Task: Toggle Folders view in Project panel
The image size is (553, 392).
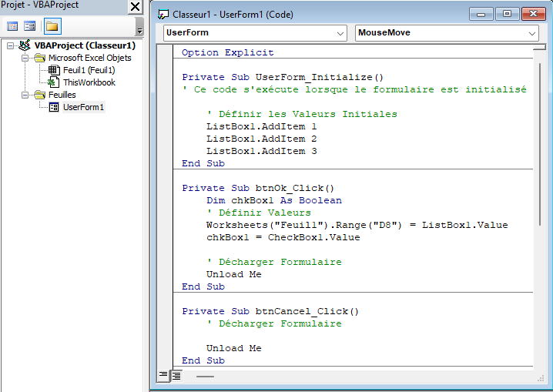Action: 52,26
